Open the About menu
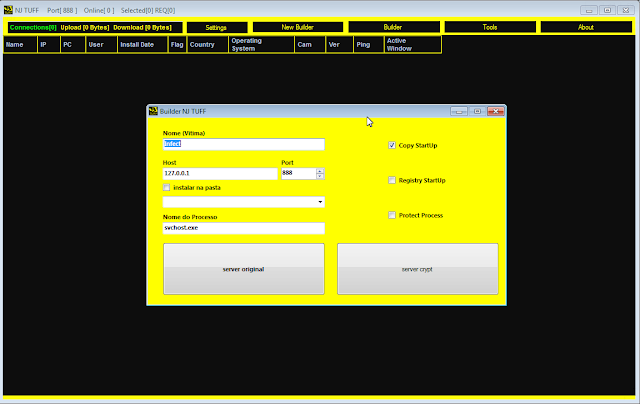640x404 pixels. [x=586, y=27]
